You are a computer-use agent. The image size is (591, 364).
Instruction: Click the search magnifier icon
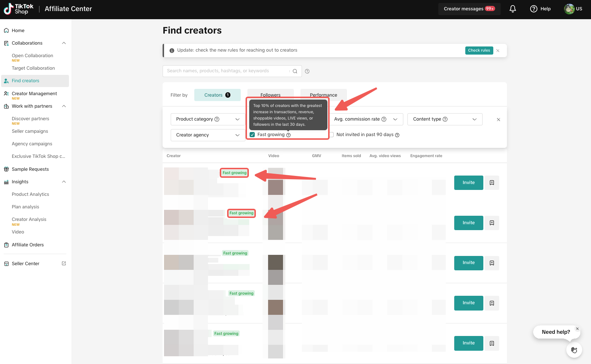pyautogui.click(x=295, y=71)
